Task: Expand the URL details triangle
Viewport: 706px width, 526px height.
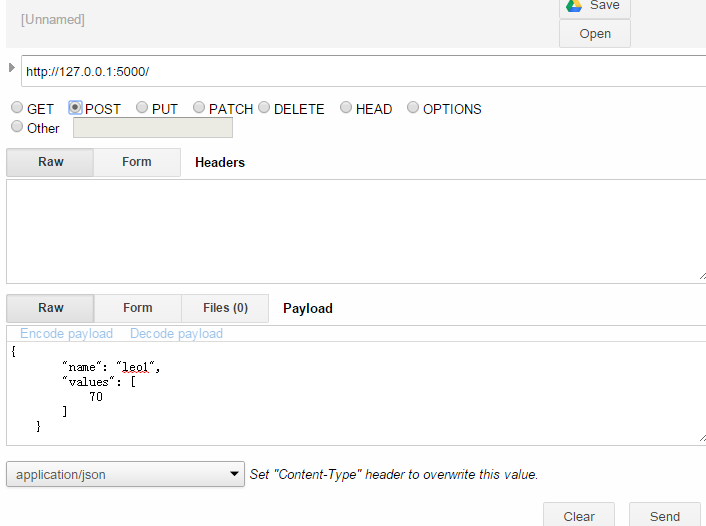Action: coord(12,68)
